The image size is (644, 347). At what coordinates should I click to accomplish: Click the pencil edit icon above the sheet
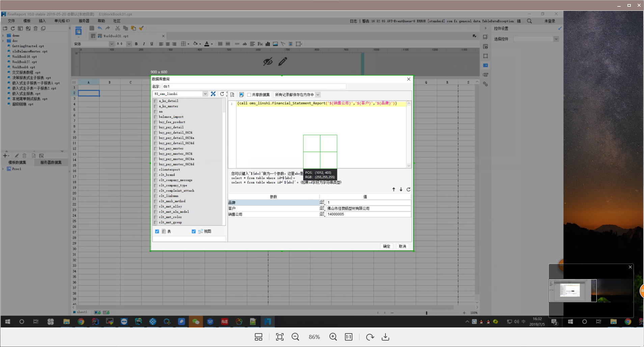pyautogui.click(x=283, y=61)
